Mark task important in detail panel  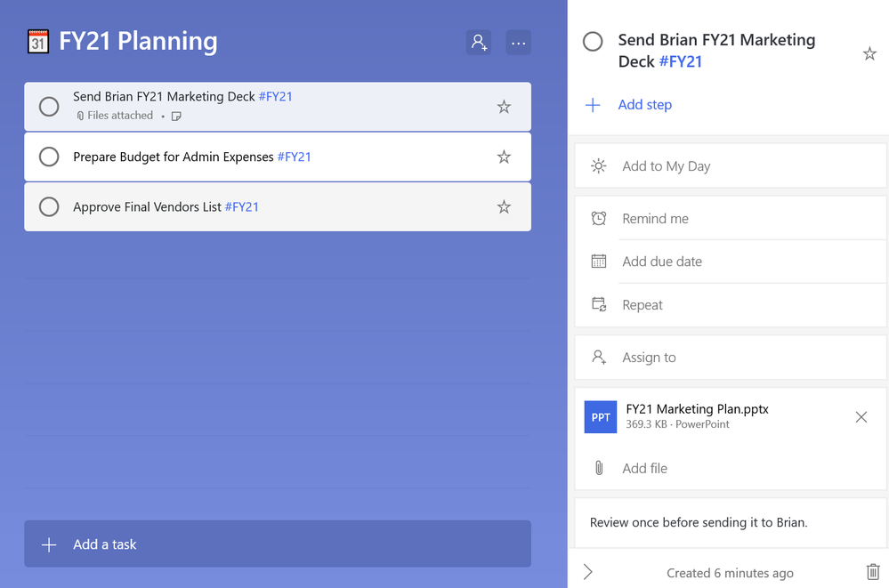869,54
